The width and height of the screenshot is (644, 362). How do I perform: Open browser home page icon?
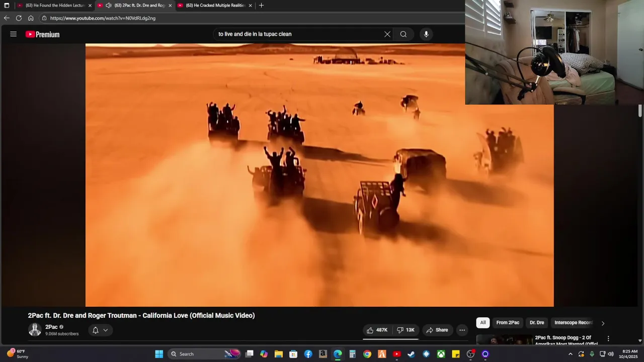[31, 18]
